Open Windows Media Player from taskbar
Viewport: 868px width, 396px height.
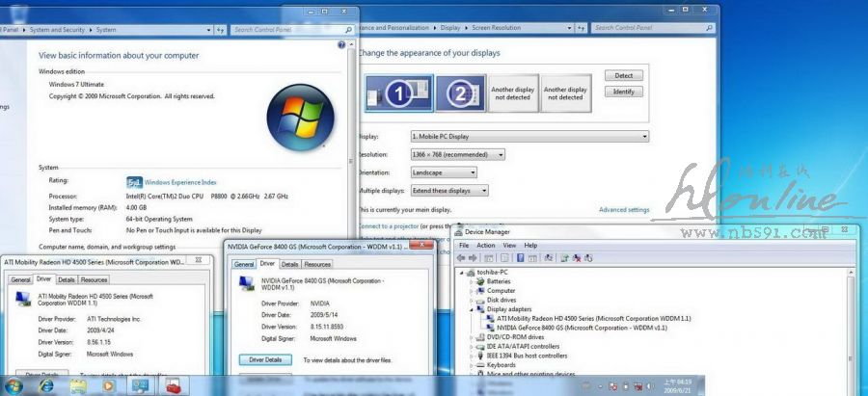pos(108,385)
